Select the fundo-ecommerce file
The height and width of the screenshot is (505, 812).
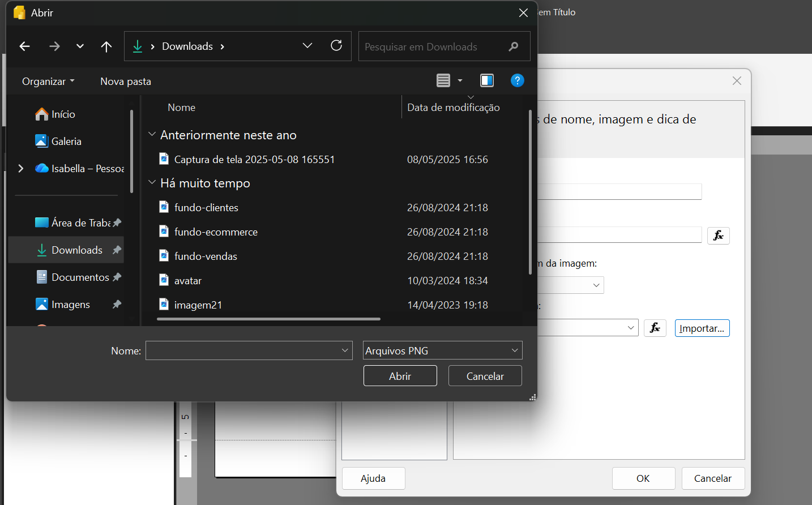[216, 232]
